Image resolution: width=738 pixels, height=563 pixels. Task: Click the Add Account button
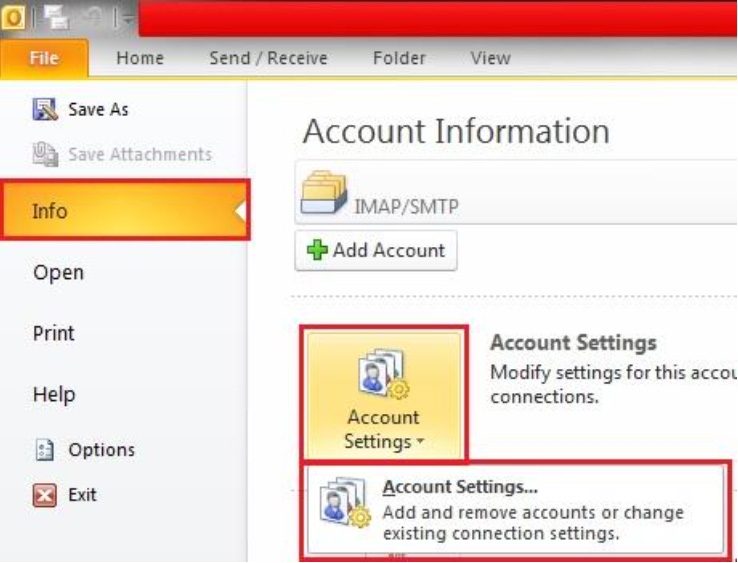[376, 250]
